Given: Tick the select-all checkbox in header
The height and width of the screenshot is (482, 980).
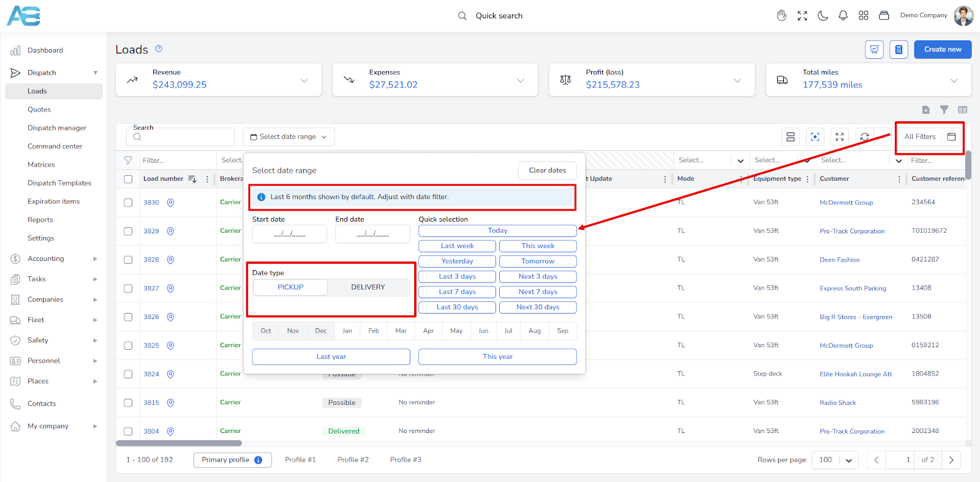Looking at the screenshot, I should tap(128, 179).
